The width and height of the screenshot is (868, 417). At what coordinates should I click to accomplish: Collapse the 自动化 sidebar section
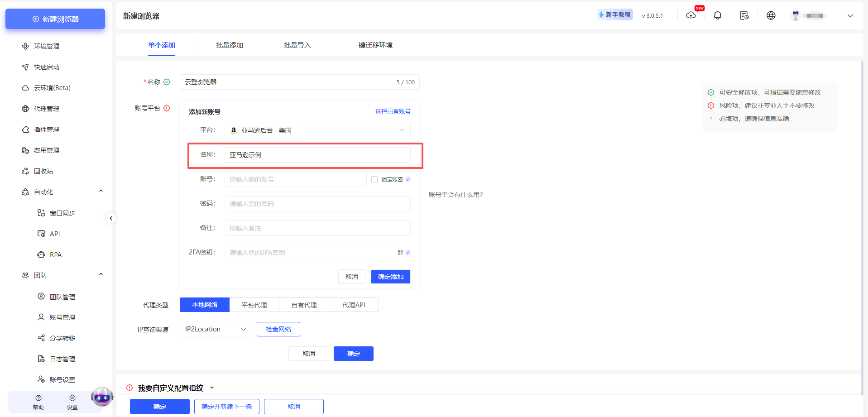[x=101, y=191]
